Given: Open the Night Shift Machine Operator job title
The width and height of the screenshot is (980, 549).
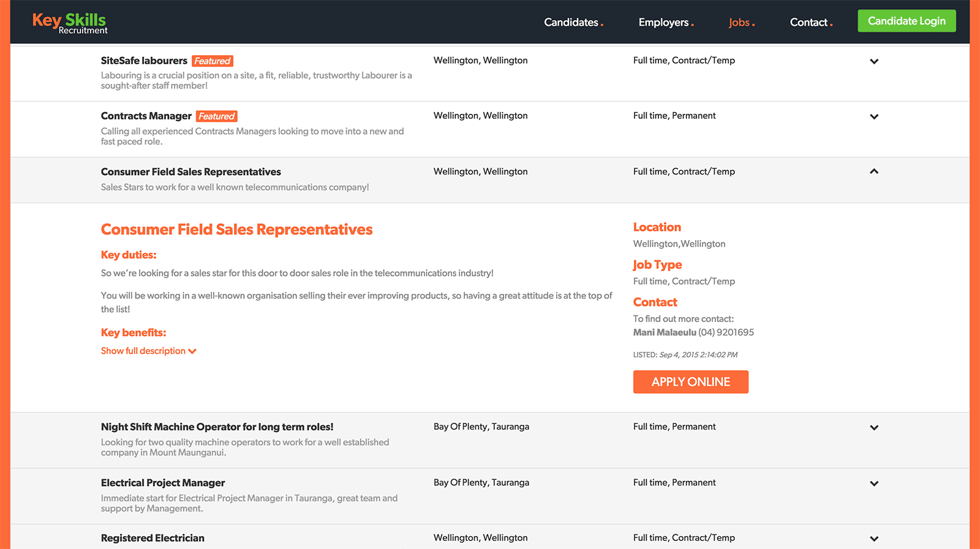Looking at the screenshot, I should (217, 427).
